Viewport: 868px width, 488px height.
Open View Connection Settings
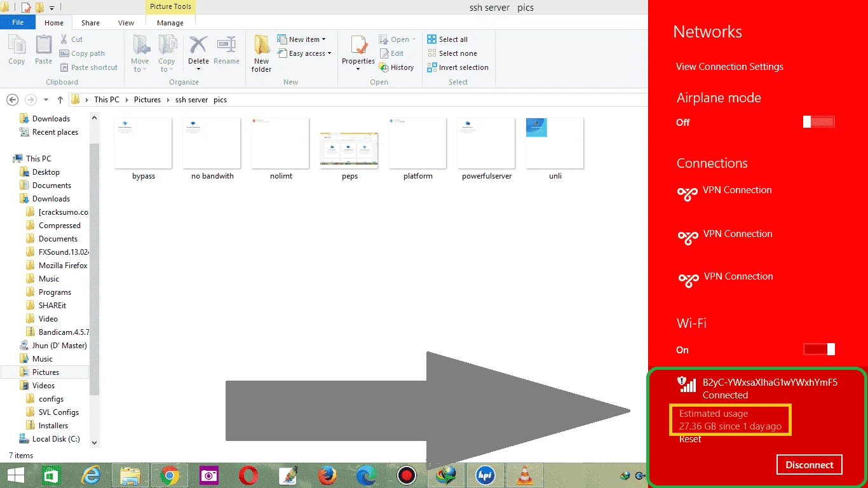(729, 67)
